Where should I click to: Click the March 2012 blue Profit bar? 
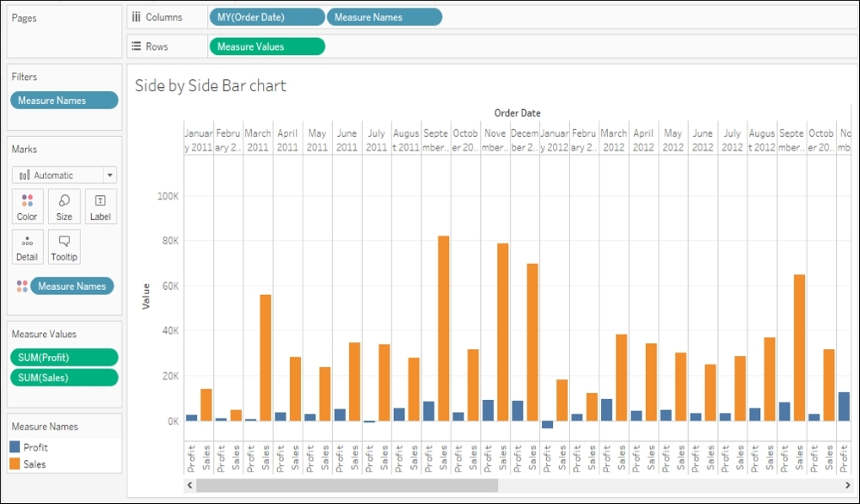(606, 409)
